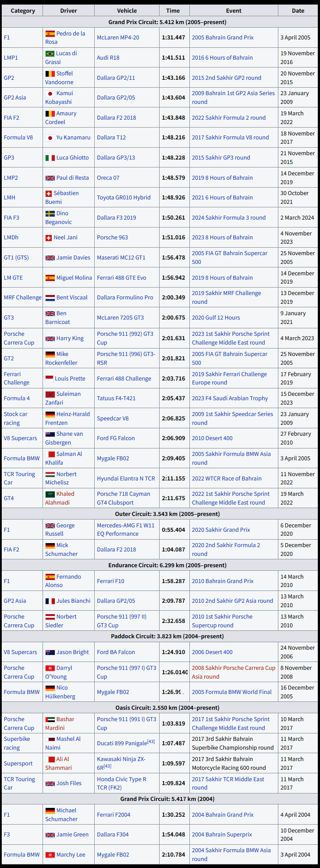The image size is (320, 868).
Task: Click the Brazilian flag beside Lucas di Grassi
Action: pos(50,53)
